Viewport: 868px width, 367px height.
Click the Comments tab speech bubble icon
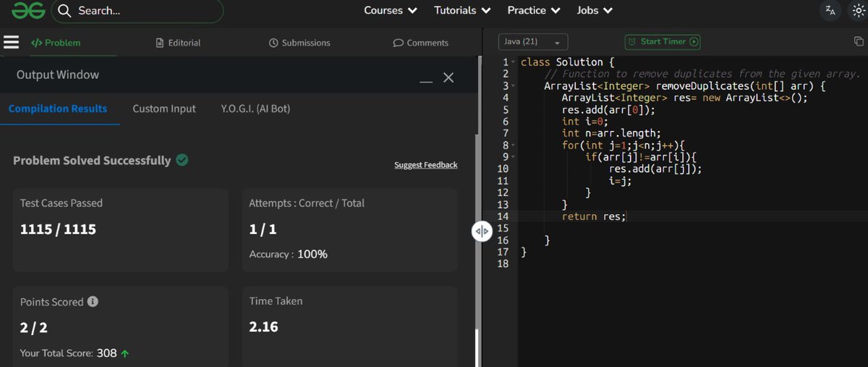point(398,43)
